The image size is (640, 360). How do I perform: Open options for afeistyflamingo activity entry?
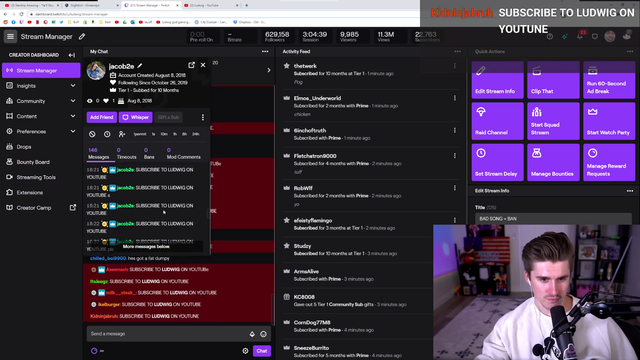[x=455, y=220]
